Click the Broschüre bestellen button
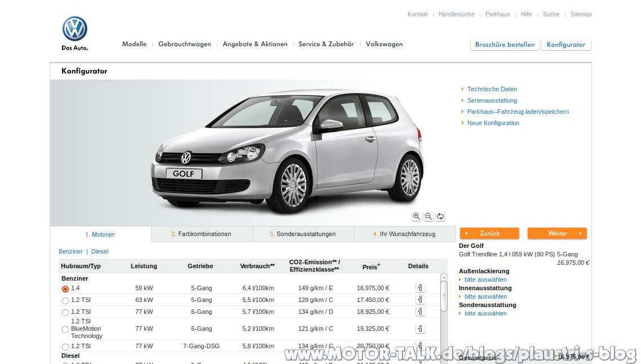This screenshot has width=641, height=364. 505,45
